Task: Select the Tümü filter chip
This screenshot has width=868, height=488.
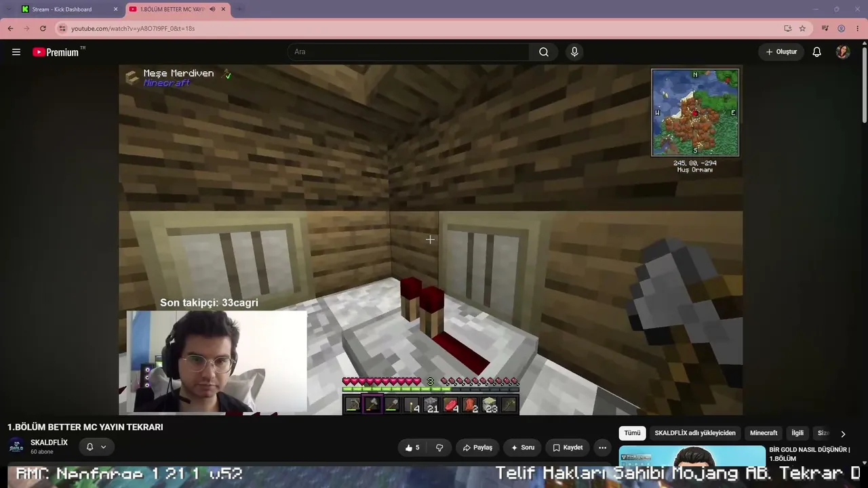Action: [632, 433]
